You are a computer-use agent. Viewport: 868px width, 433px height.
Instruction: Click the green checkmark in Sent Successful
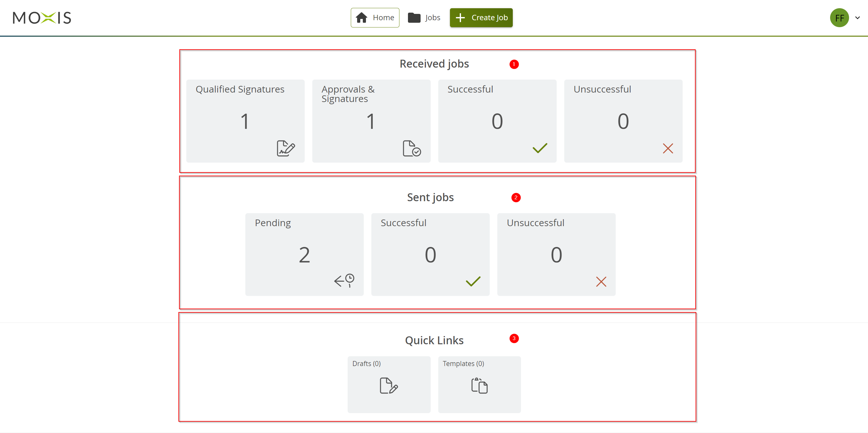pos(473,281)
